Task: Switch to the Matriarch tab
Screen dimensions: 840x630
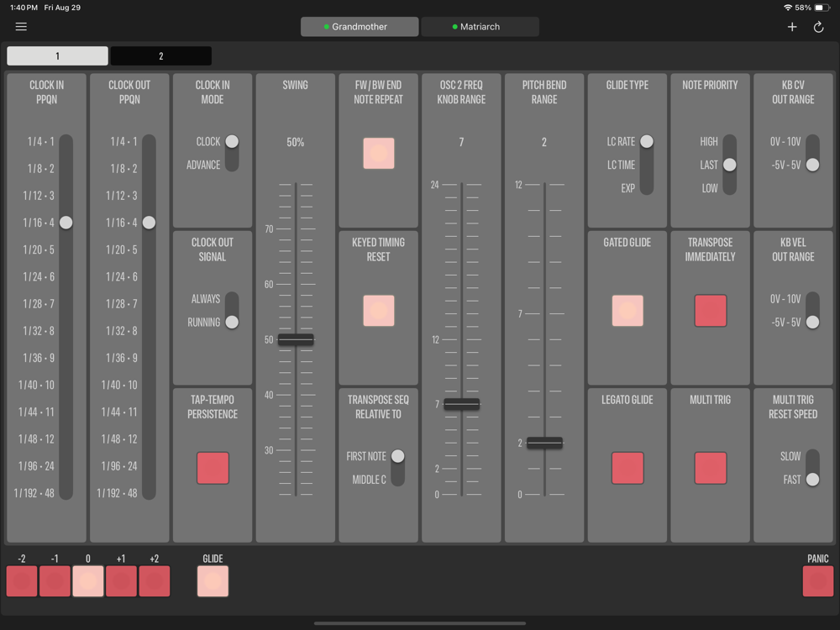Action: [480, 27]
